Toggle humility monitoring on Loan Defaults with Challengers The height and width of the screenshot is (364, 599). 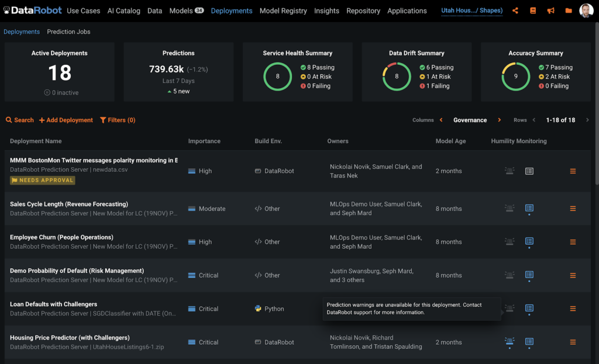(509, 309)
